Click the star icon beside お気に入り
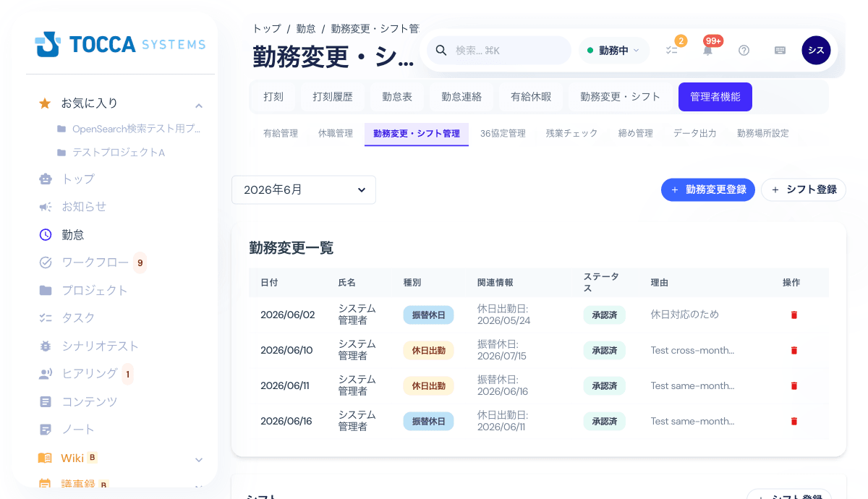 point(45,103)
